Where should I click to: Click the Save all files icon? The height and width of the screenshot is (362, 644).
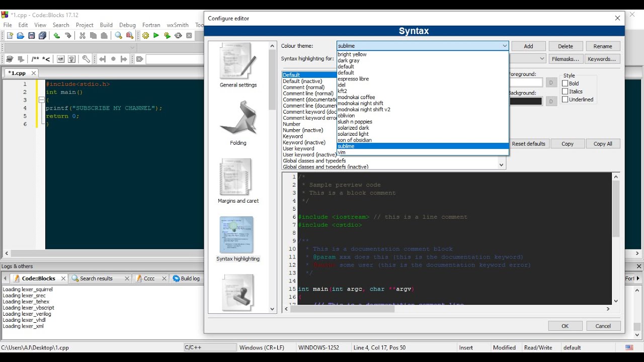[43, 36]
